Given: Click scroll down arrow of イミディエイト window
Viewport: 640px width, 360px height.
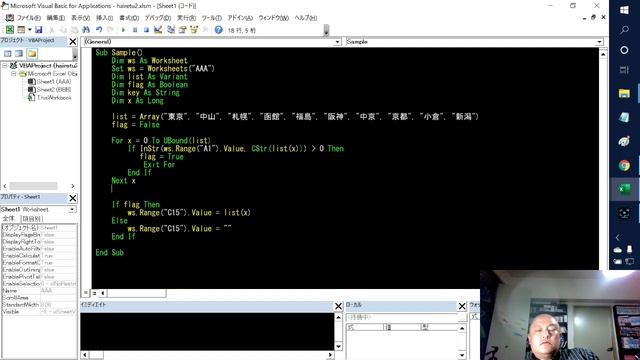Looking at the screenshot, I should (338, 346).
